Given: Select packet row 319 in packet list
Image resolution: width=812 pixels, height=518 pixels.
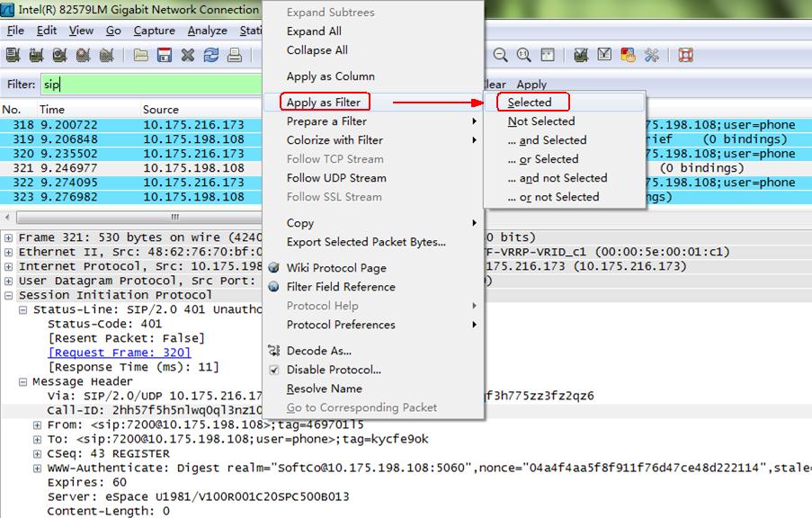Looking at the screenshot, I should point(130,139).
